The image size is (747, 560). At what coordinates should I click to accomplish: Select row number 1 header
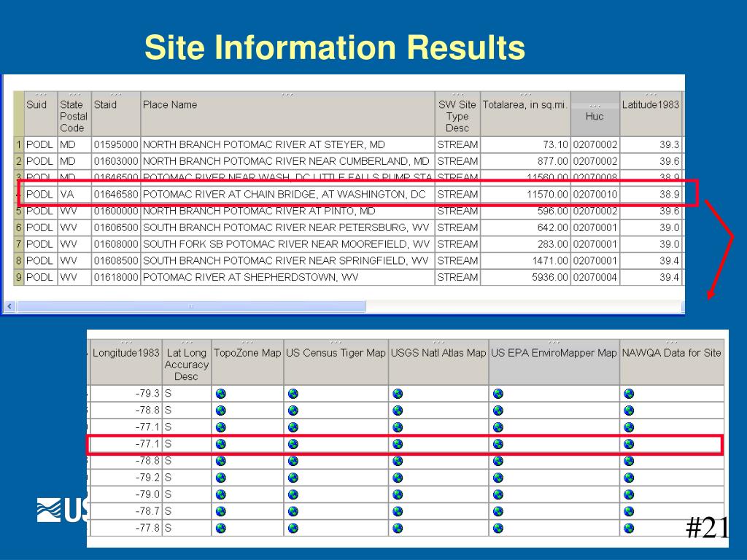pos(19,145)
